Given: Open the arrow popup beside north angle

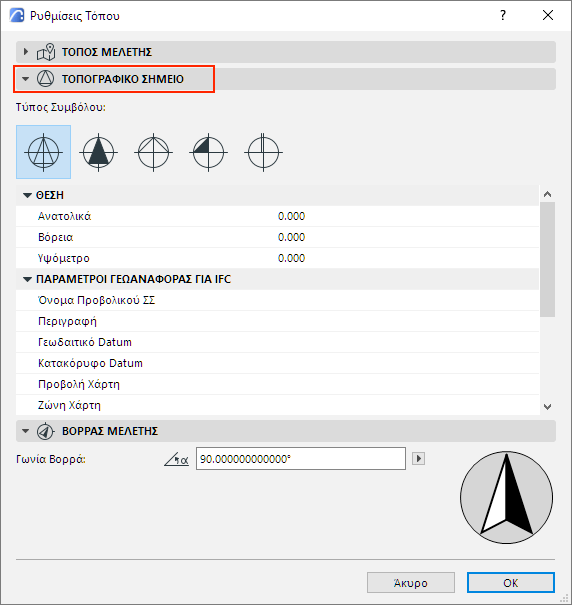Looking at the screenshot, I should click(418, 459).
